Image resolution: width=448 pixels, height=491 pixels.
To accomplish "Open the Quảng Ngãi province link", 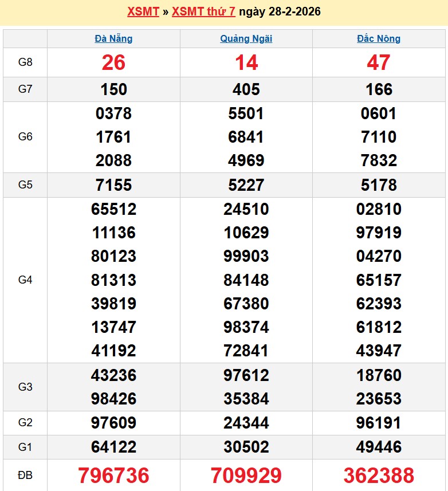I will click(x=246, y=39).
